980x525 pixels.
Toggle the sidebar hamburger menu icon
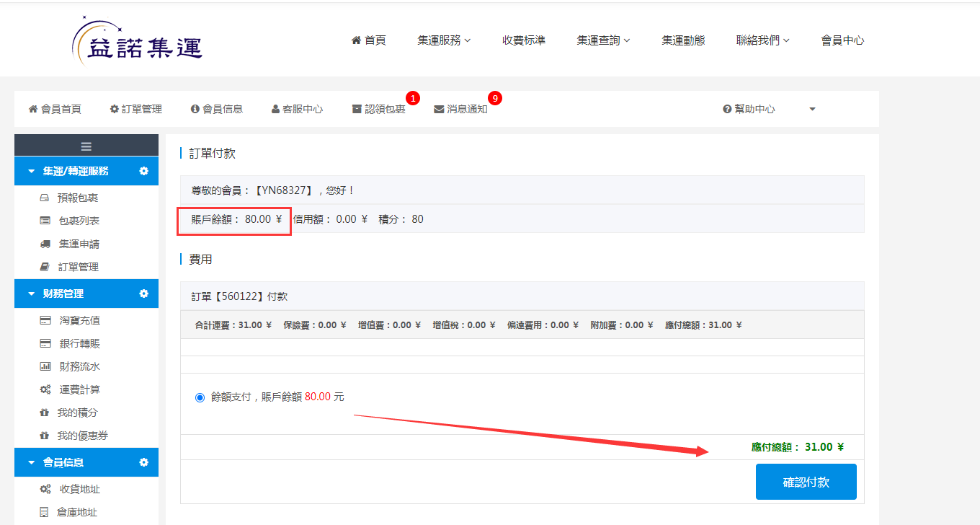86,146
